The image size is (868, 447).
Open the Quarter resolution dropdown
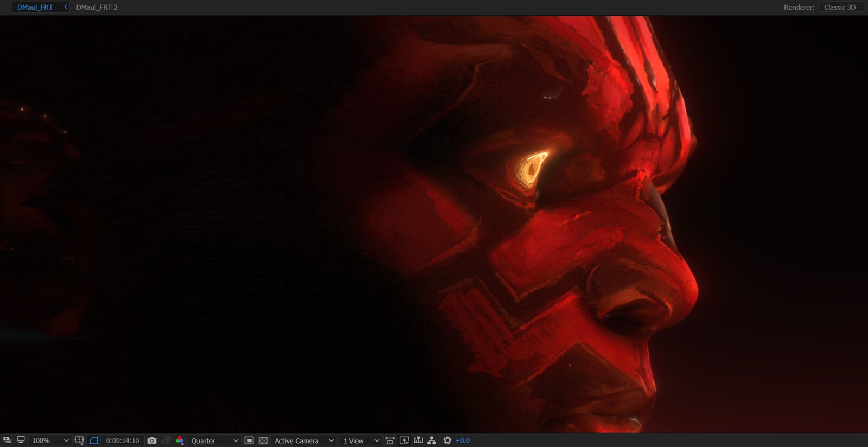(214, 440)
